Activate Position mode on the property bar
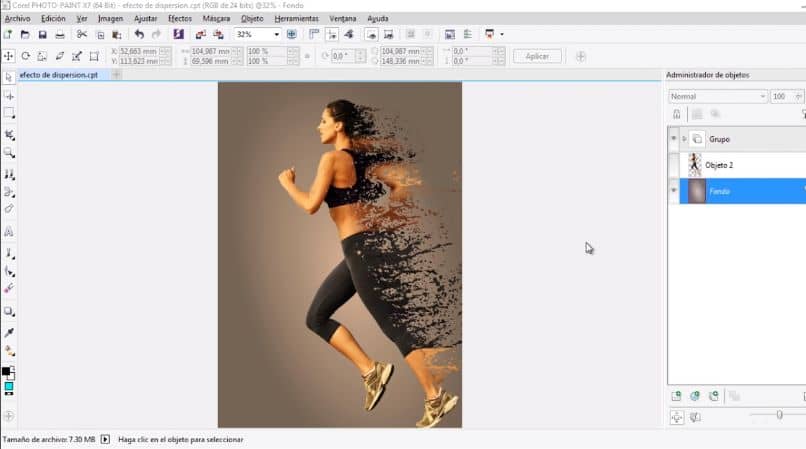This screenshot has height=449, width=806. (x=8, y=56)
